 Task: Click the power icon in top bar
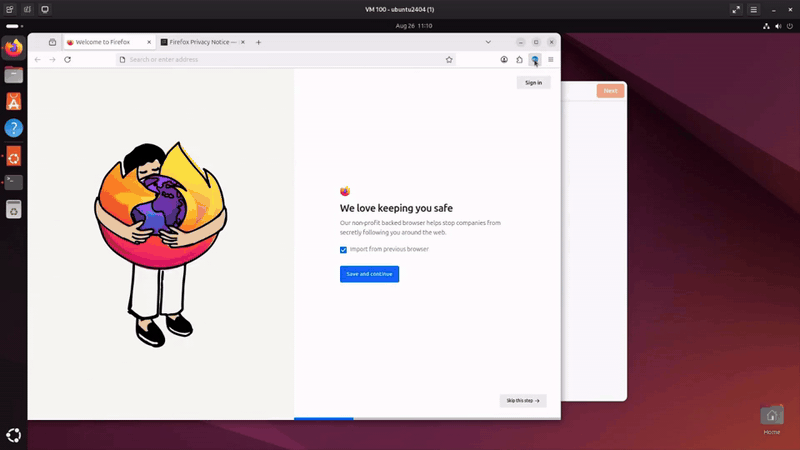click(x=790, y=26)
